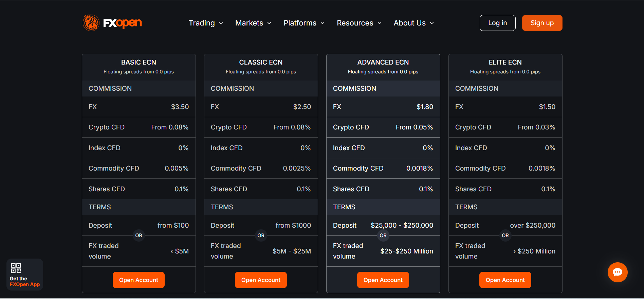The image size is (644, 299).
Task: Click the $1.50 FX commission value
Action: tap(547, 107)
